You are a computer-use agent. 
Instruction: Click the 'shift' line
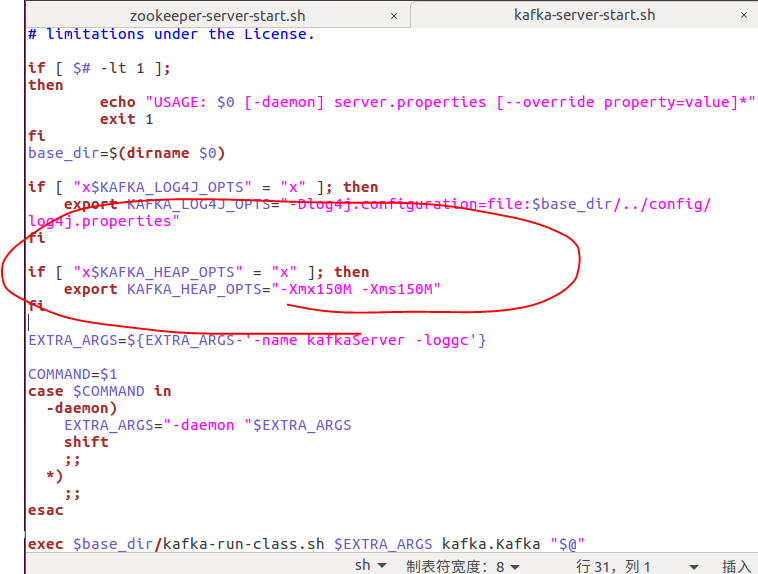point(86,442)
